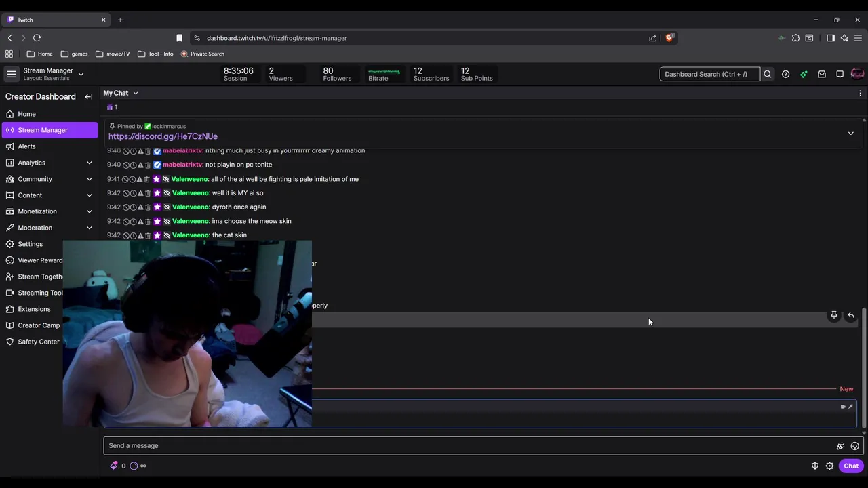Screen dimensions: 868x488
Task: Click the New messages indicator
Action: 846,389
